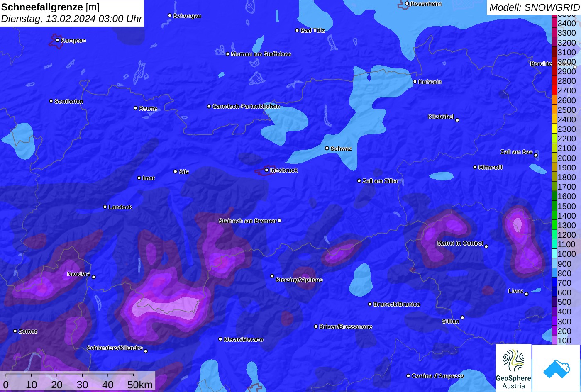The width and height of the screenshot is (581, 392).
Task: Click the Mittersill marker dot
Action: pos(475,167)
